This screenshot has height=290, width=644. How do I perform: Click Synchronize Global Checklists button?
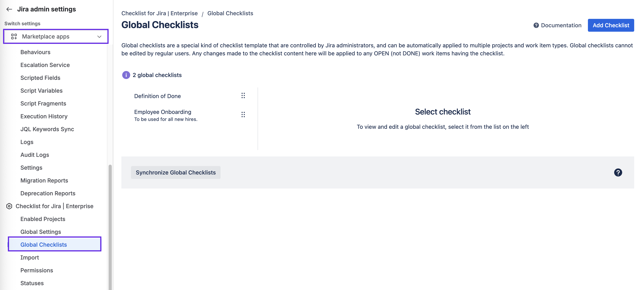tap(175, 172)
